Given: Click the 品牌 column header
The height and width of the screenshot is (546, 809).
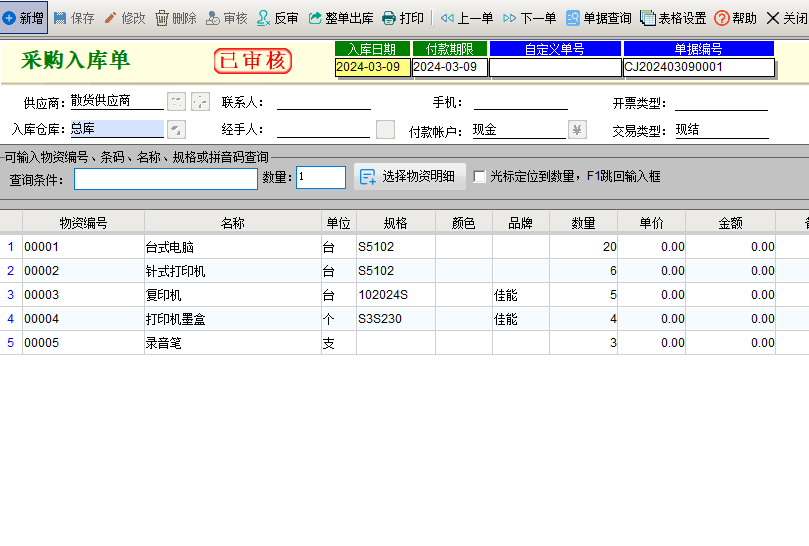Looking at the screenshot, I should tap(521, 223).
